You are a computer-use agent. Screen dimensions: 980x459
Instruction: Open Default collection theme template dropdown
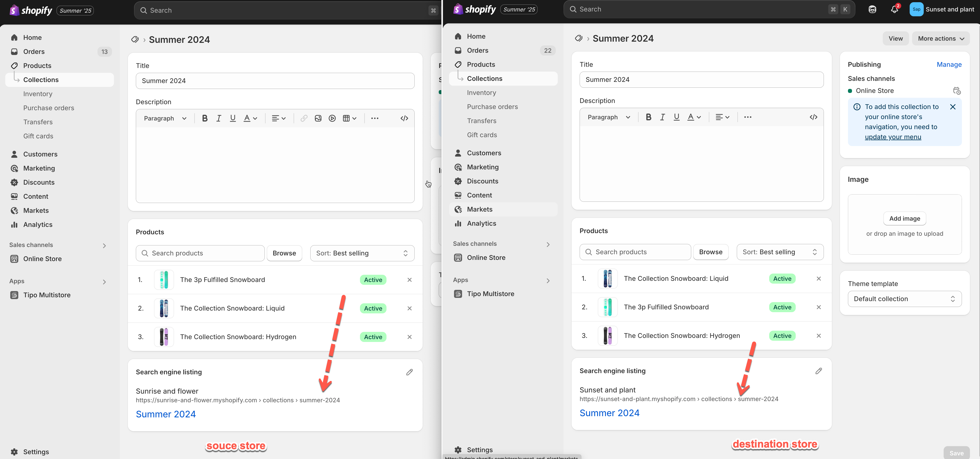[x=904, y=299]
